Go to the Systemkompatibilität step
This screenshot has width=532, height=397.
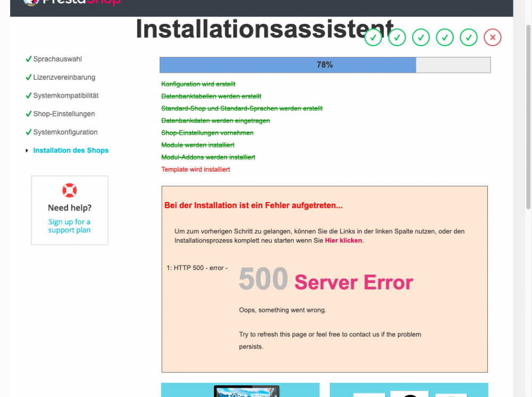[x=66, y=96]
